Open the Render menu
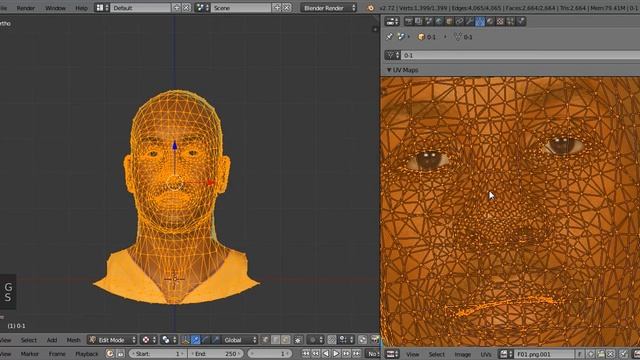640x360 pixels. pos(25,8)
